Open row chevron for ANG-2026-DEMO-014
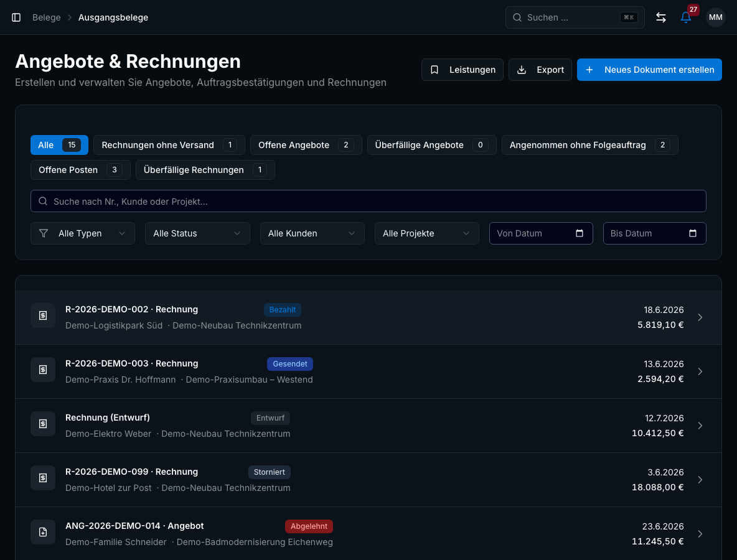Screen dimensions: 737x560 point(700,534)
